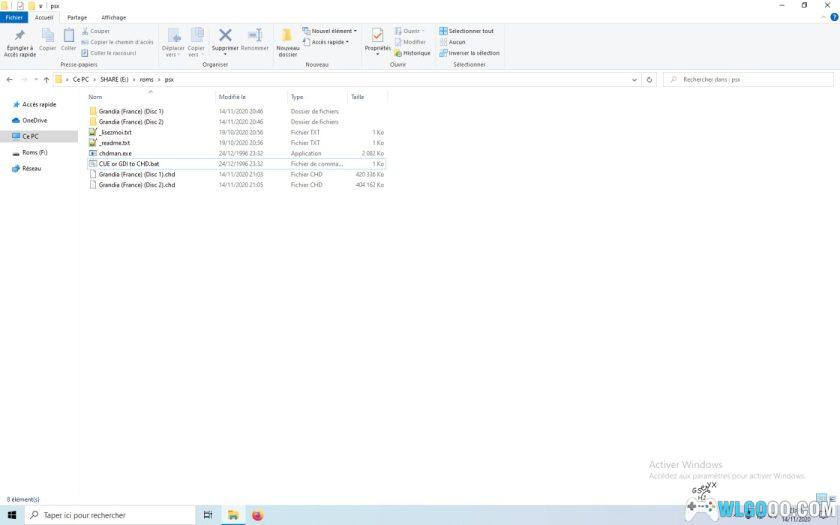Open Firefox from the taskbar
The height and width of the screenshot is (525, 840).
click(257, 515)
